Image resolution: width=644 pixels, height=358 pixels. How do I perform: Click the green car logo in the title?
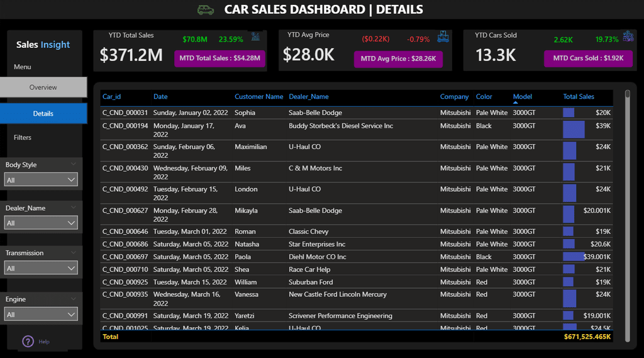(206, 9)
